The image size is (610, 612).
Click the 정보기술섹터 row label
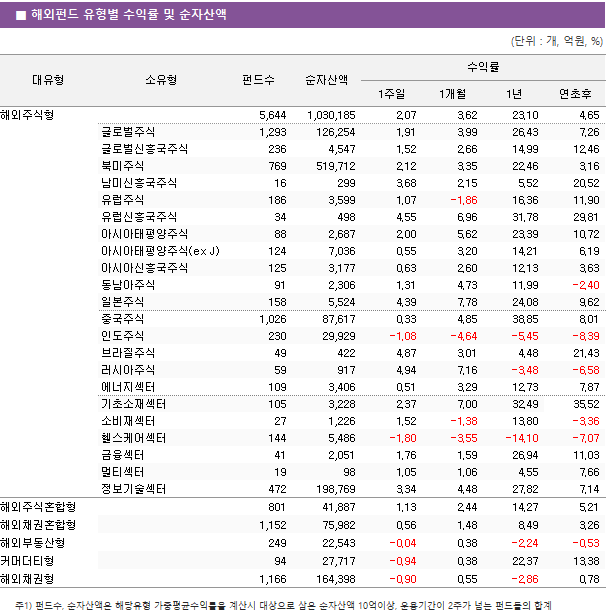tap(133, 489)
